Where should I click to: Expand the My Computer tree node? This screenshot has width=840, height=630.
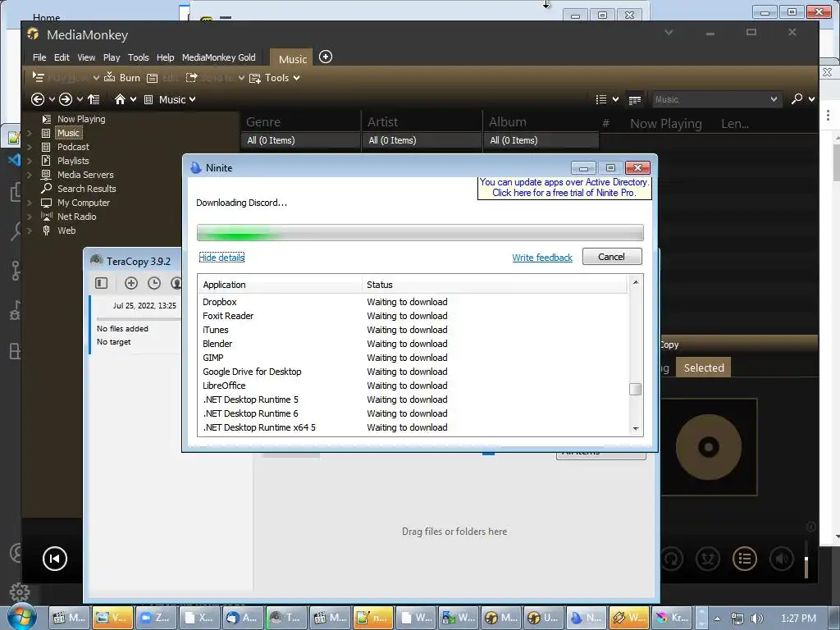tap(30, 203)
